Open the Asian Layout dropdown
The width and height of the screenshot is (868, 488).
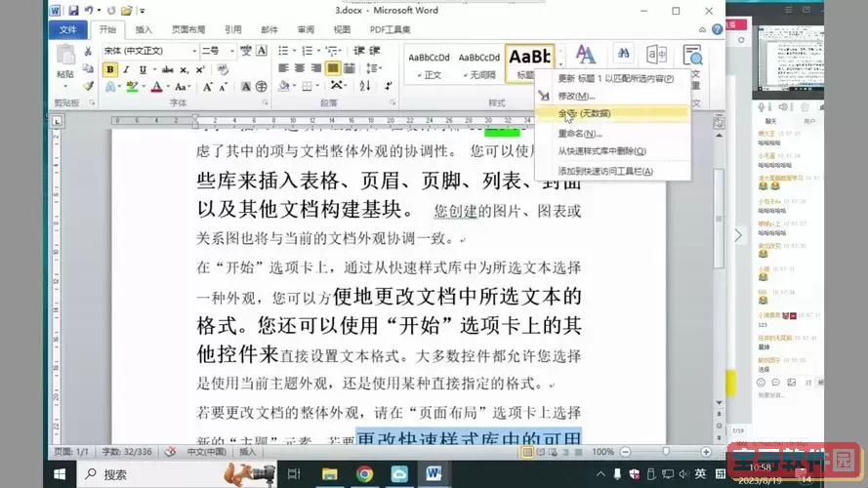337,86
